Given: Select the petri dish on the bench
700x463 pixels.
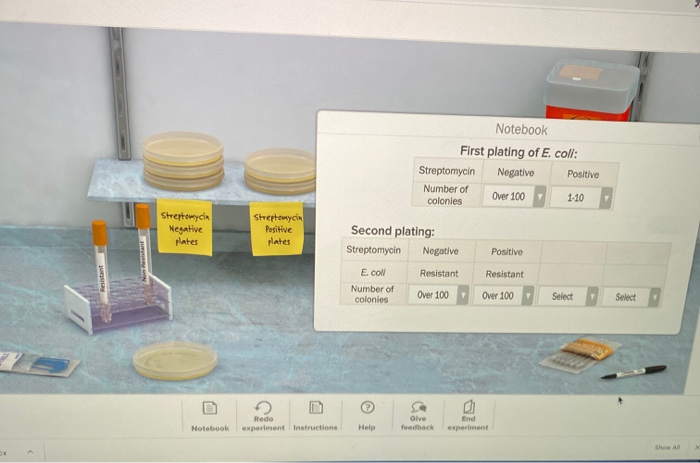Looking at the screenshot, I should pos(175,360).
